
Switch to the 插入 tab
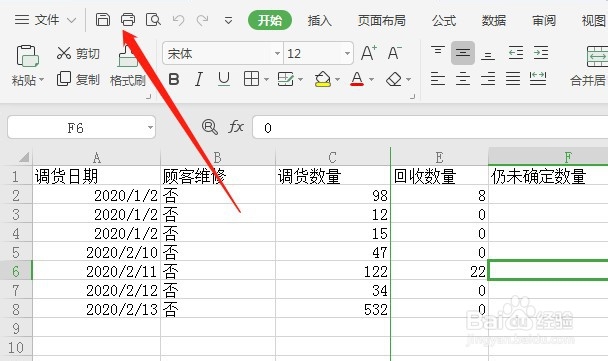click(320, 20)
